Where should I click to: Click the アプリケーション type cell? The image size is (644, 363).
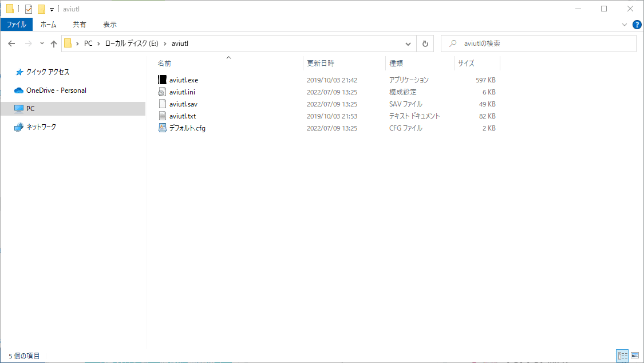(x=409, y=80)
